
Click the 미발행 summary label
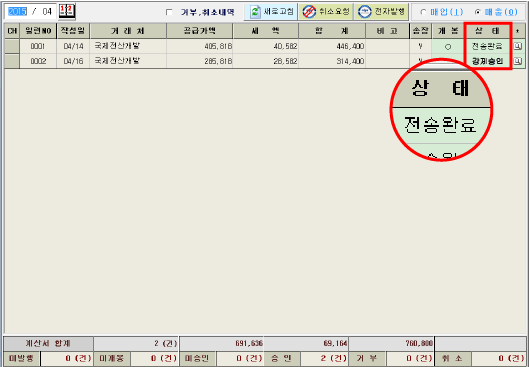(x=22, y=358)
